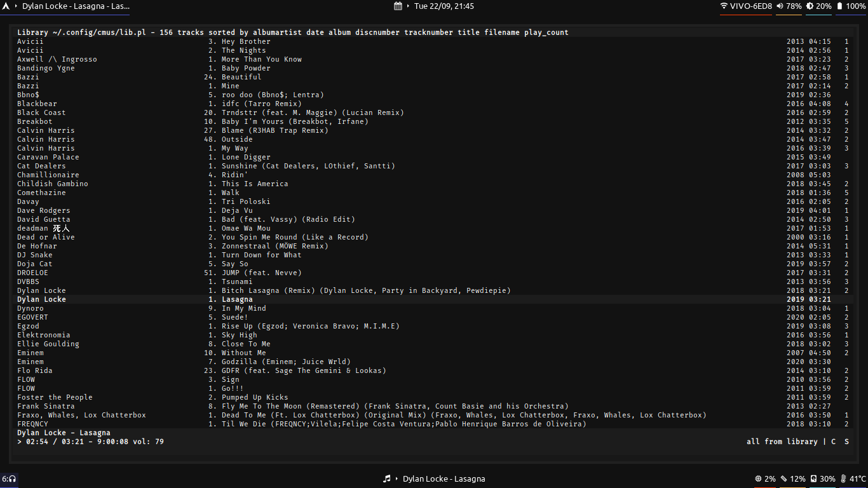Click the arrow beside the window title in top bar
This screenshot has height=488, width=868.
pyautogui.click(x=16, y=6)
